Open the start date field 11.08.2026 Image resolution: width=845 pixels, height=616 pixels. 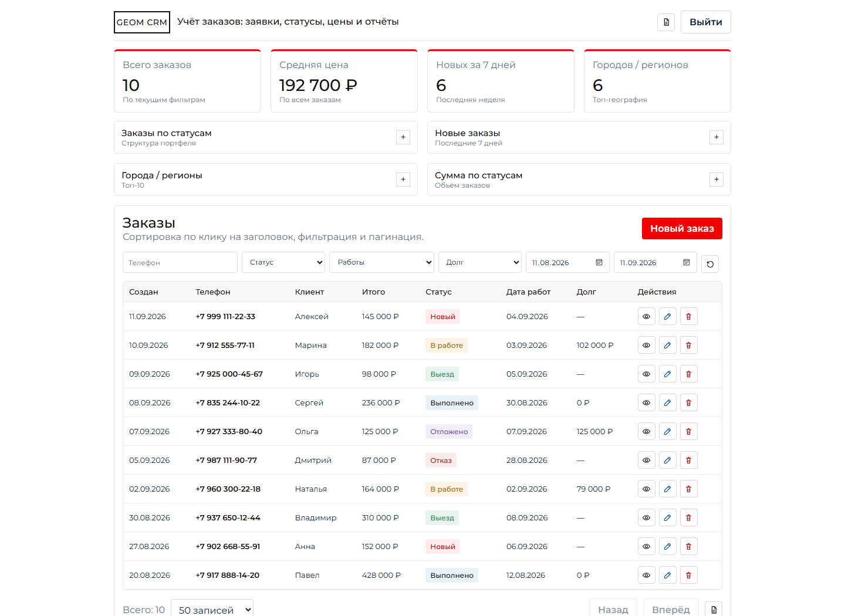tap(568, 262)
